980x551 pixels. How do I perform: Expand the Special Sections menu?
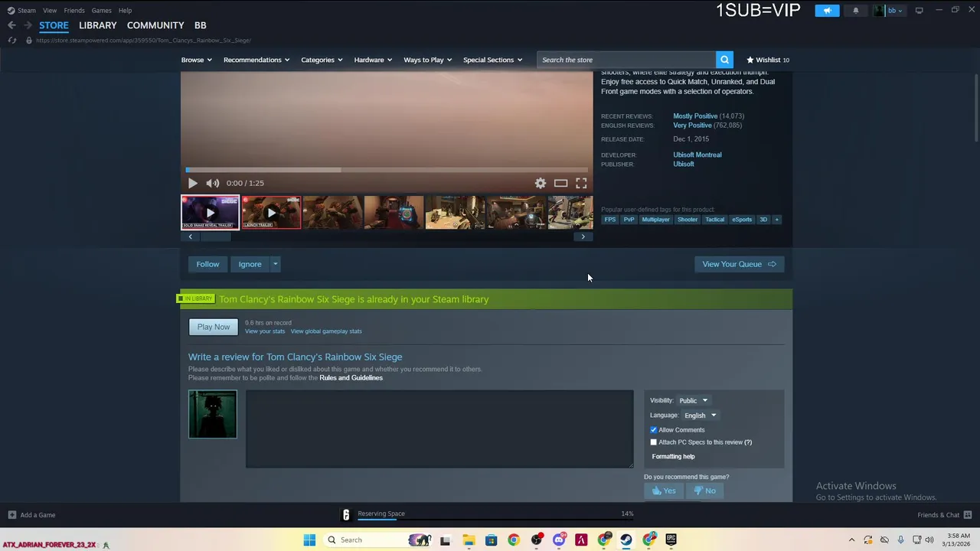(x=492, y=60)
